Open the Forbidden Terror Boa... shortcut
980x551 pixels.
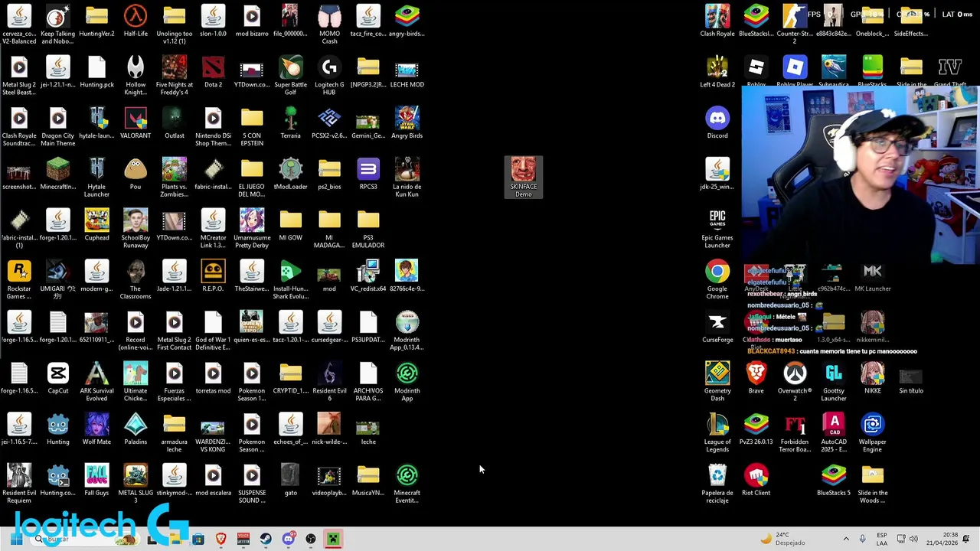(x=795, y=434)
